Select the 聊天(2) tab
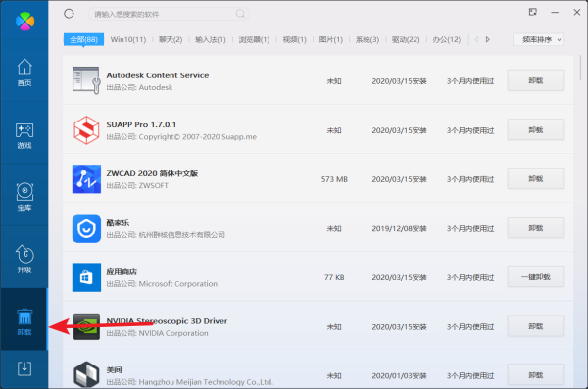Screen dimensions: 588x389 171,39
